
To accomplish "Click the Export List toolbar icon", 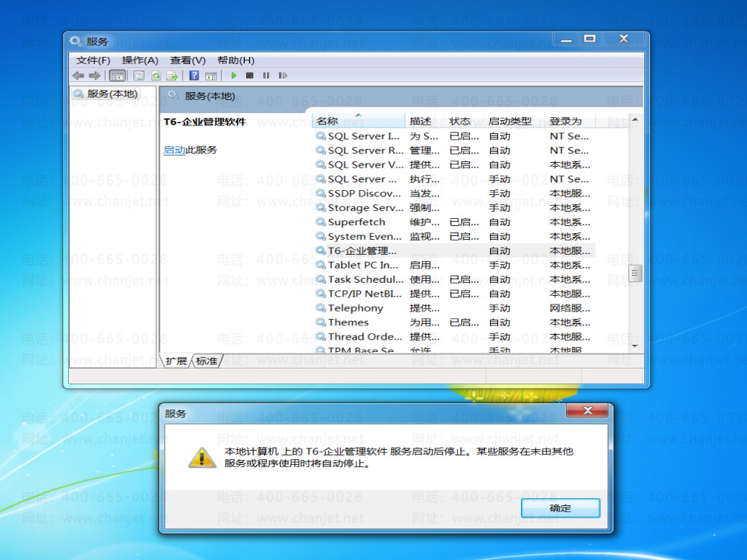I will tap(172, 76).
